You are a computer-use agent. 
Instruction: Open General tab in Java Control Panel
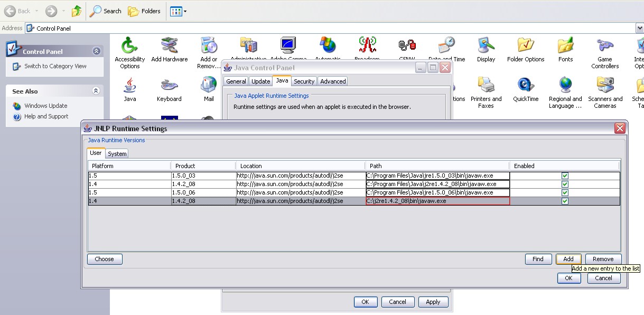[236, 81]
